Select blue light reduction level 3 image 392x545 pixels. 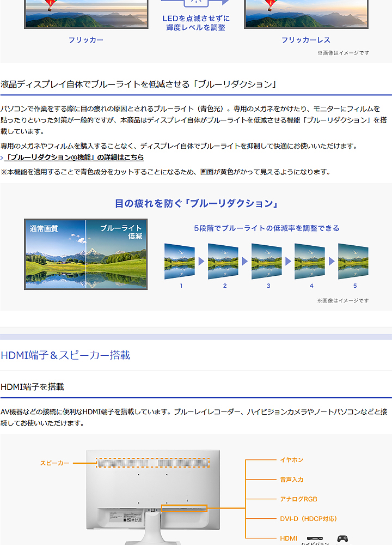pos(266,262)
